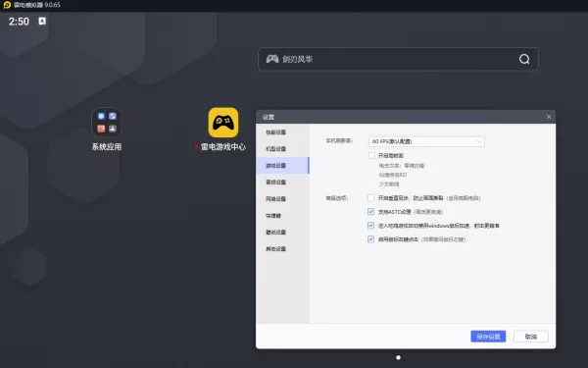Open 性能设置 performance settings tab
This screenshot has width=588, height=368.
283,132
